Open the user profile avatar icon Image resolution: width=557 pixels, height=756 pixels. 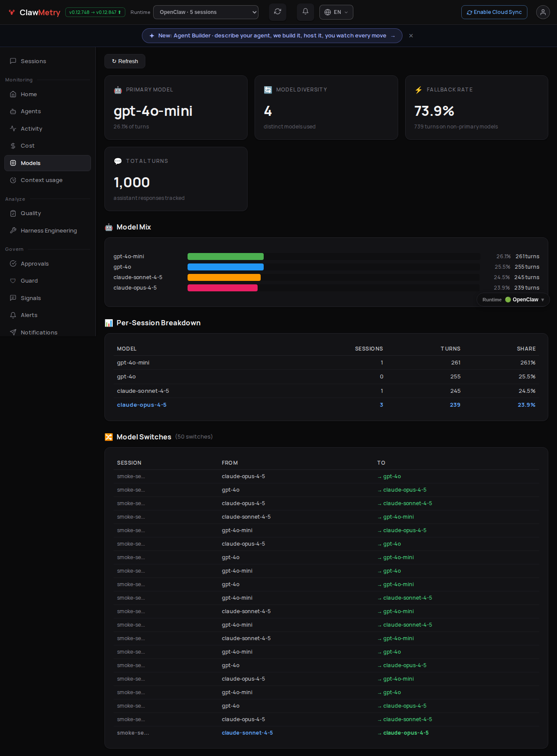pyautogui.click(x=543, y=12)
